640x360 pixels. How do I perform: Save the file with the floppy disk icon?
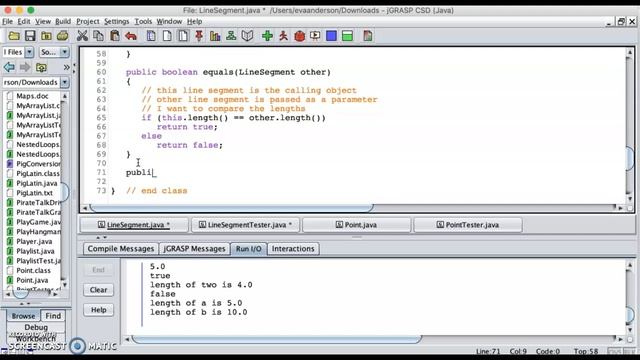click(x=30, y=36)
